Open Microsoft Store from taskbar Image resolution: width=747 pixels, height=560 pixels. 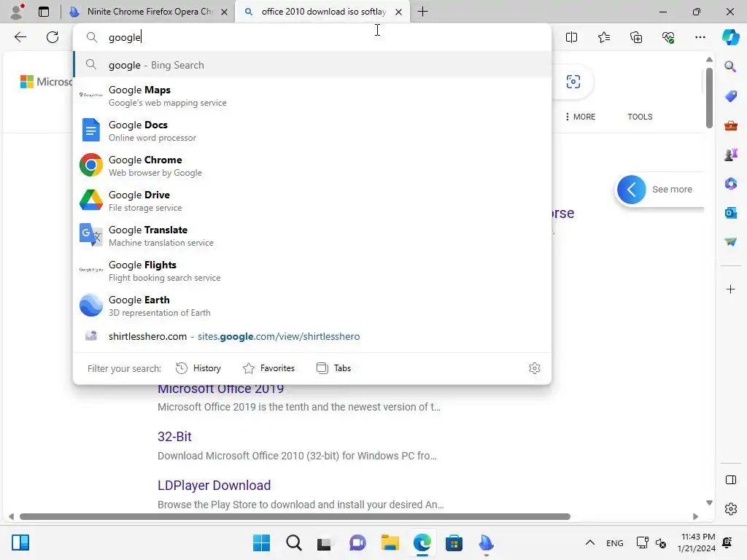coord(454,542)
